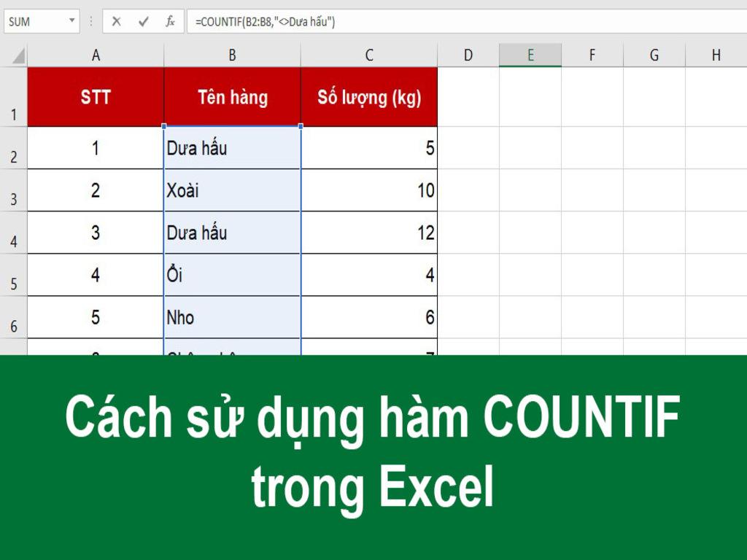747x560 pixels.
Task: Select column C header
Action: click(x=369, y=55)
